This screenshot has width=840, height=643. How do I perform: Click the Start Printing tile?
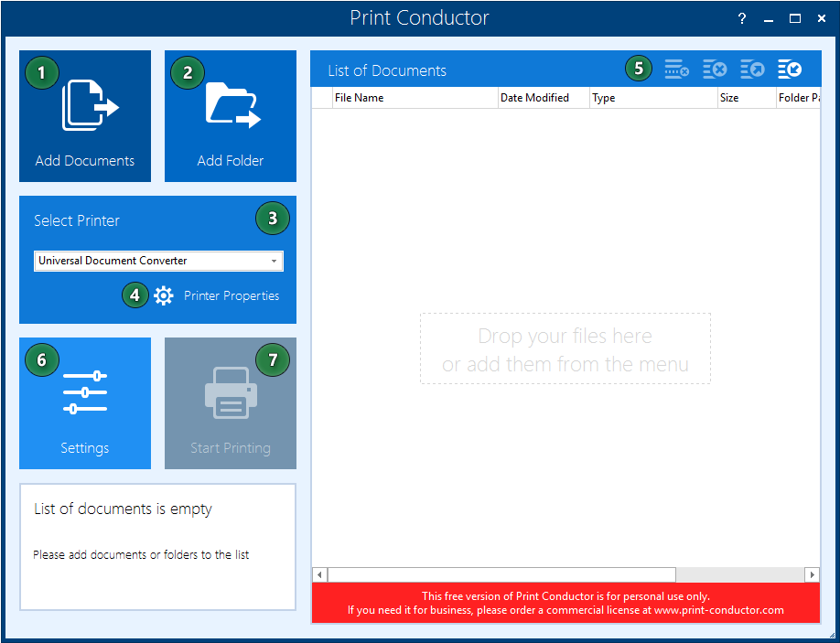click(231, 403)
